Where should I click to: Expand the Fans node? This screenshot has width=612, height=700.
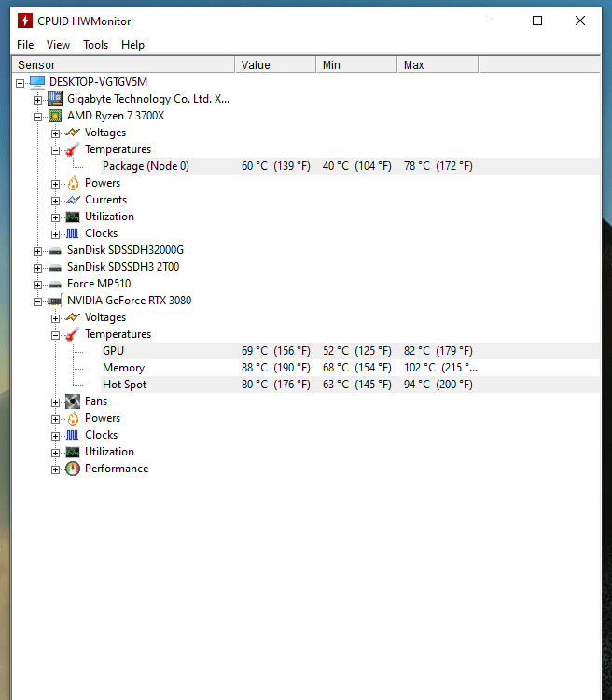point(55,402)
